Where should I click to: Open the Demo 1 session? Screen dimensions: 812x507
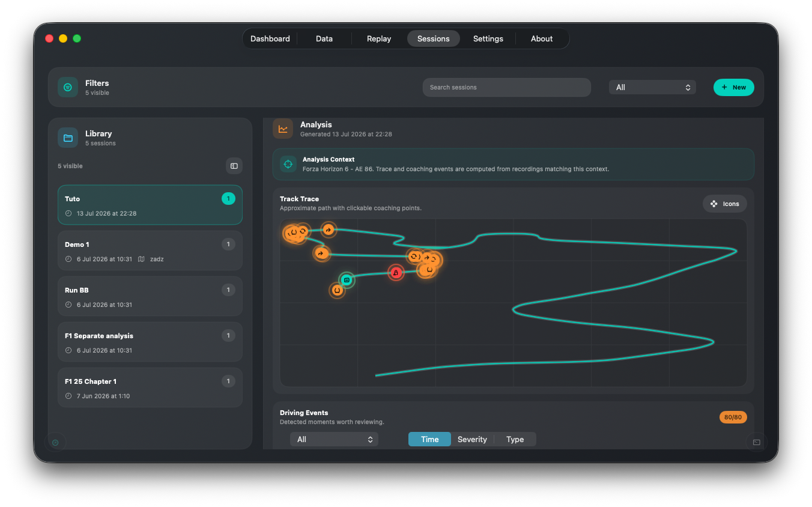click(150, 250)
